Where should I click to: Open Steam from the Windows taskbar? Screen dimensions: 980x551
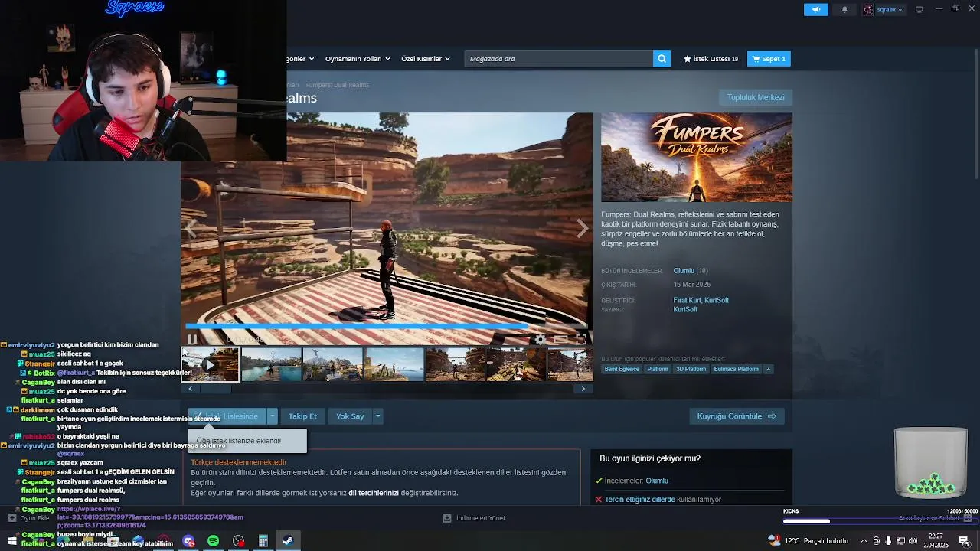click(287, 541)
